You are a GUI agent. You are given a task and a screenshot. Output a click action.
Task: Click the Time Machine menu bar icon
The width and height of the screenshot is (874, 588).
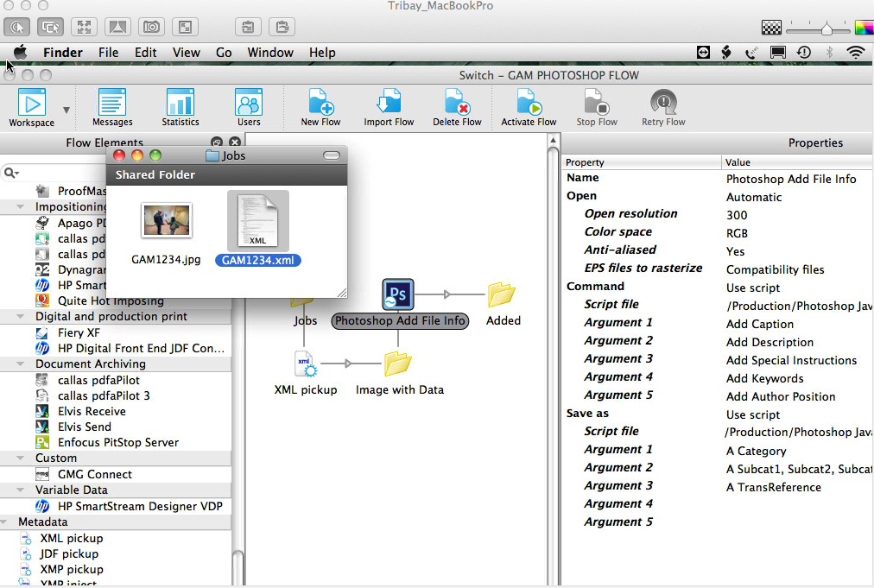[x=804, y=53]
